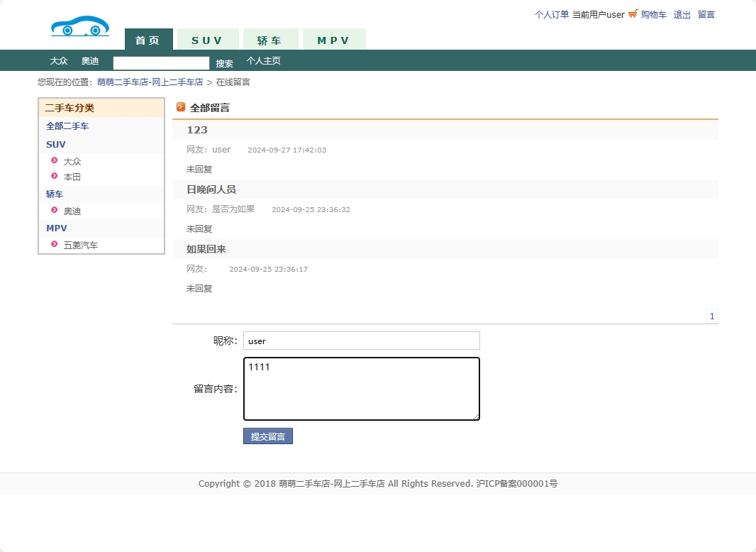Click the red arrow icon next to 大众

click(55, 160)
